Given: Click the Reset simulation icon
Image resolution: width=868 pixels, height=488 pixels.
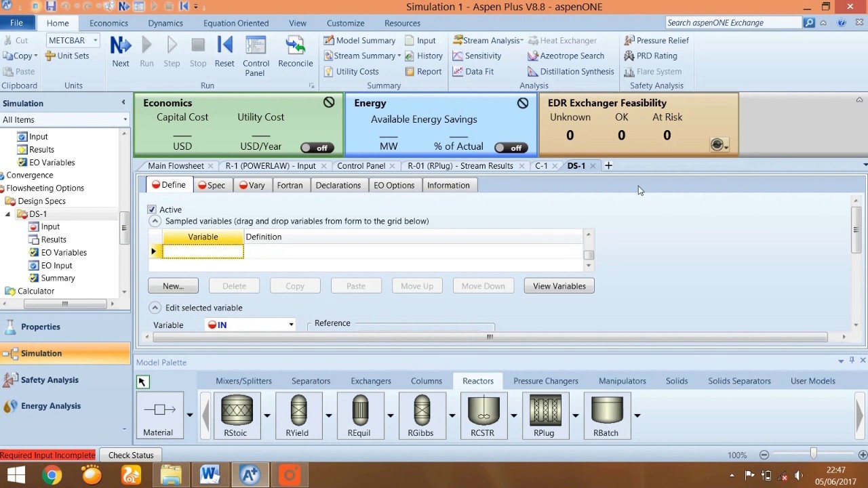Looking at the screenshot, I should tap(224, 52).
